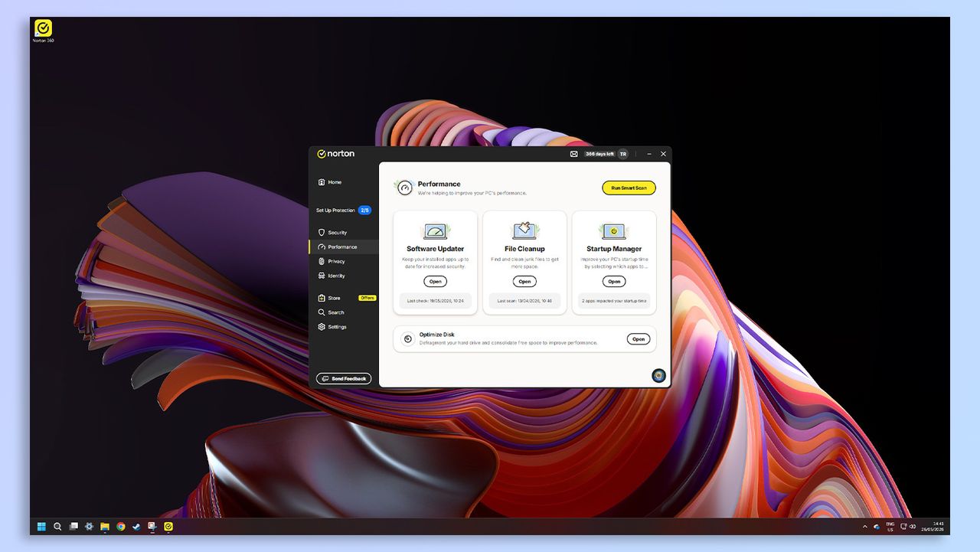The width and height of the screenshot is (980, 552).
Task: Open File Cleanup
Action: pyautogui.click(x=524, y=281)
